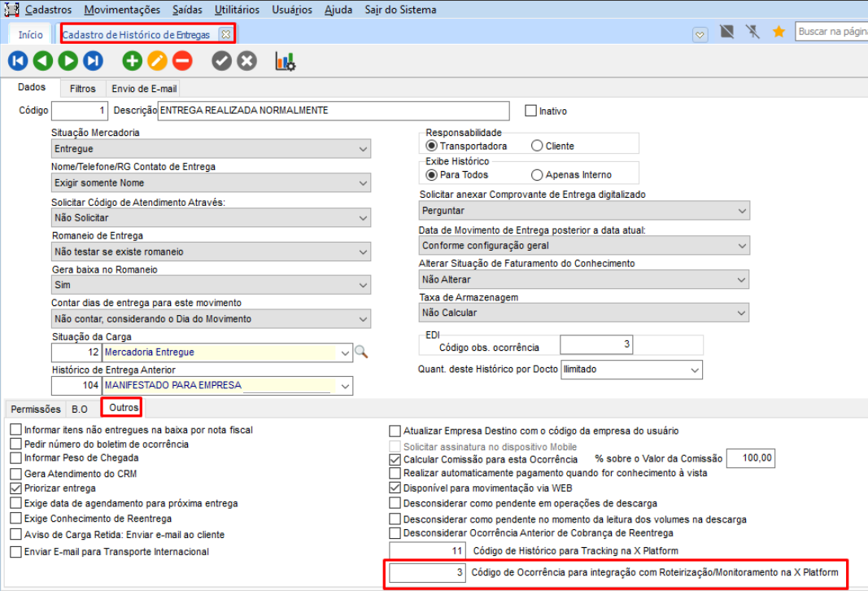Viewport: 868px width, 591px height.
Task: Click the Código obs. ocorrência field
Action: [596, 344]
